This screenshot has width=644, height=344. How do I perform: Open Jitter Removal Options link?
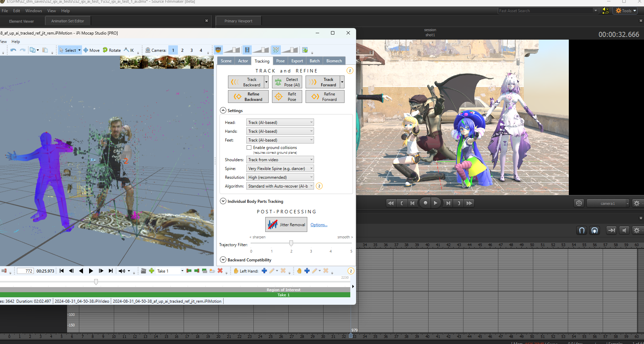click(319, 225)
